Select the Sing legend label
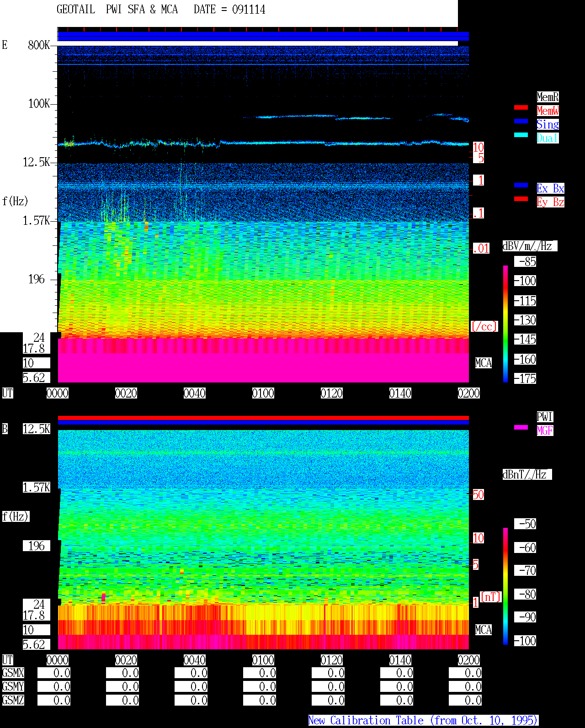Viewport: 585px width, 728px height. [548, 124]
